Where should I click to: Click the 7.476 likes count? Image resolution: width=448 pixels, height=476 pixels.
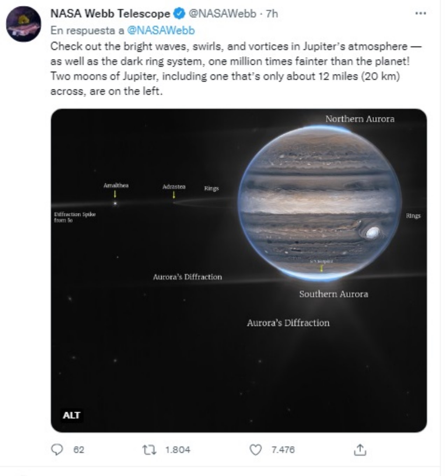[x=283, y=449]
